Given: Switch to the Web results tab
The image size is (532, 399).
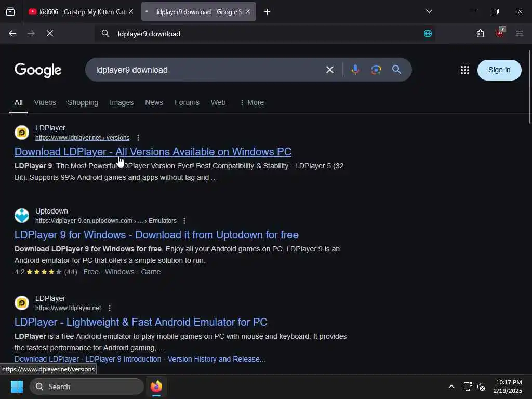Looking at the screenshot, I should tap(218, 102).
